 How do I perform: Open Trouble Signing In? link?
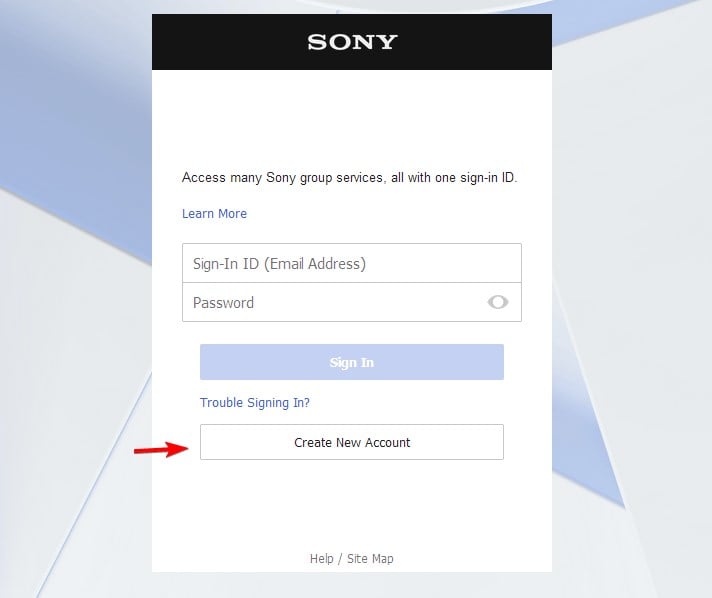255,403
